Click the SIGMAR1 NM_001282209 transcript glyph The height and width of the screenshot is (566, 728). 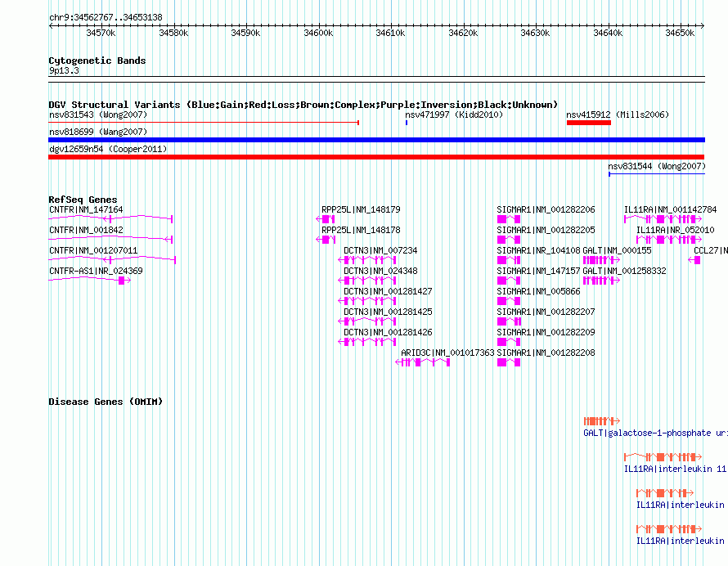pos(509,342)
